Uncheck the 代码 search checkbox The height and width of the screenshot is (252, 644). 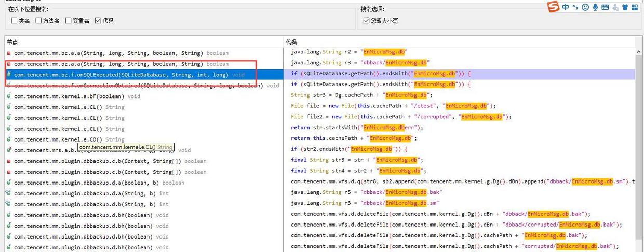pos(98,21)
